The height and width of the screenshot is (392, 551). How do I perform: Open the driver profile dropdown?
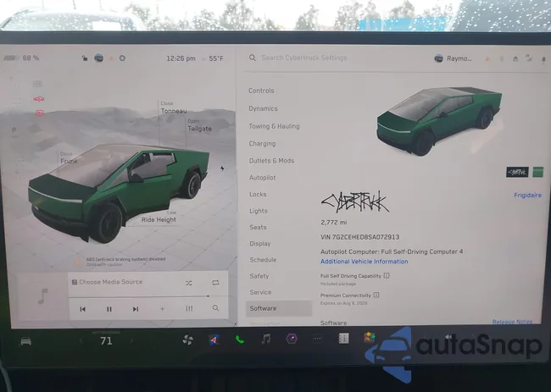(454, 58)
